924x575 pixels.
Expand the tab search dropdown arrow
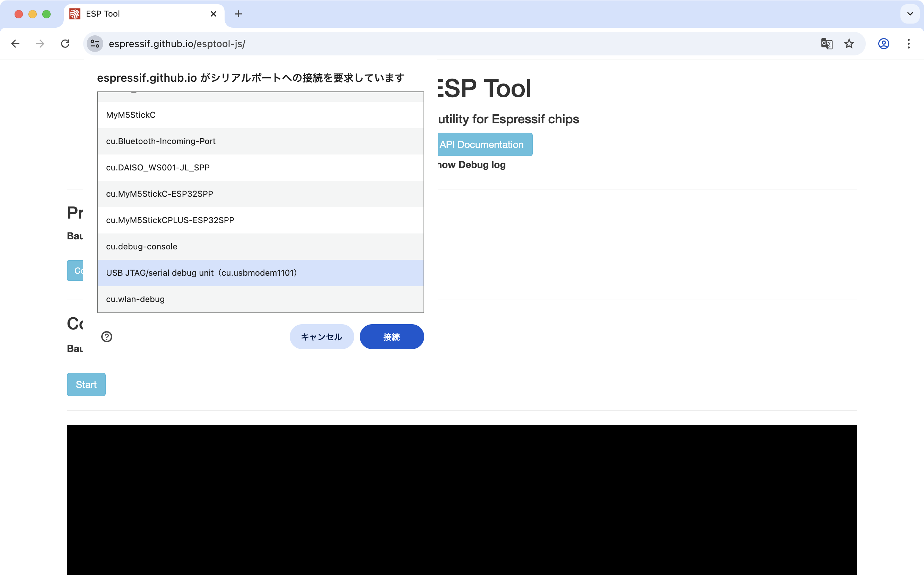click(x=909, y=14)
